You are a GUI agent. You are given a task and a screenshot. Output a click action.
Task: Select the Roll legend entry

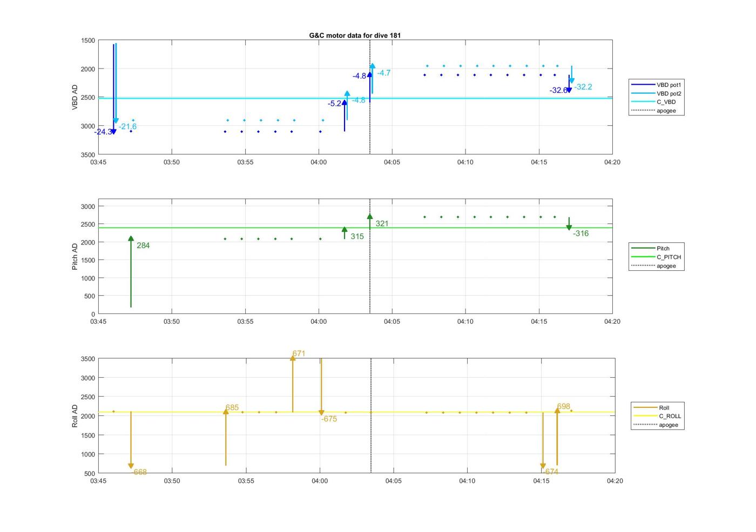click(x=652, y=408)
